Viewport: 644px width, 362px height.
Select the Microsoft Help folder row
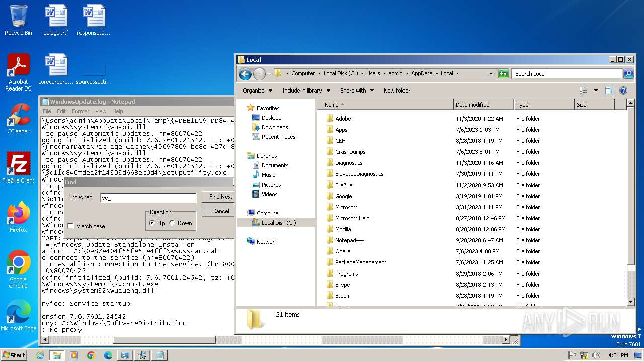352,218
